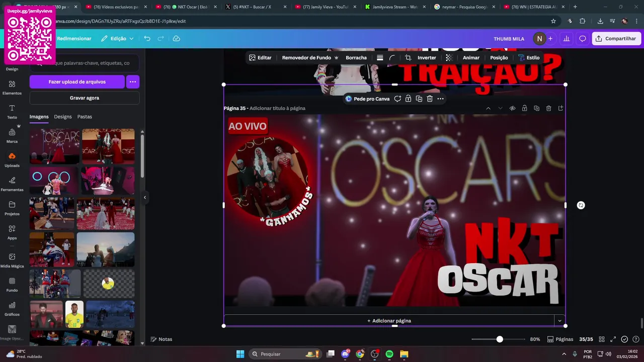The width and height of the screenshot is (644, 362).
Task: Open the help question mark icon
Action: tap(636, 339)
